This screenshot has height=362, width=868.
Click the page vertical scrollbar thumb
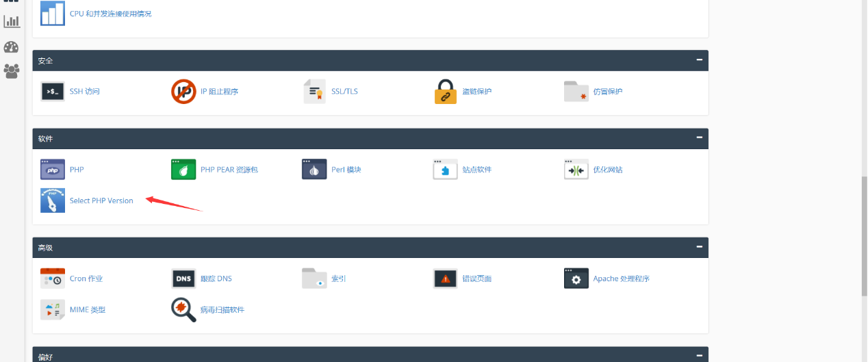coord(864,235)
